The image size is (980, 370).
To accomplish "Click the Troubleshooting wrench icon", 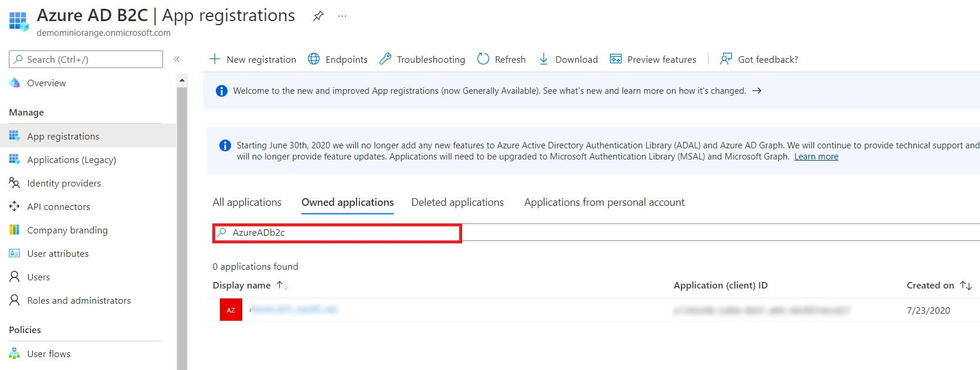I will pyautogui.click(x=385, y=59).
